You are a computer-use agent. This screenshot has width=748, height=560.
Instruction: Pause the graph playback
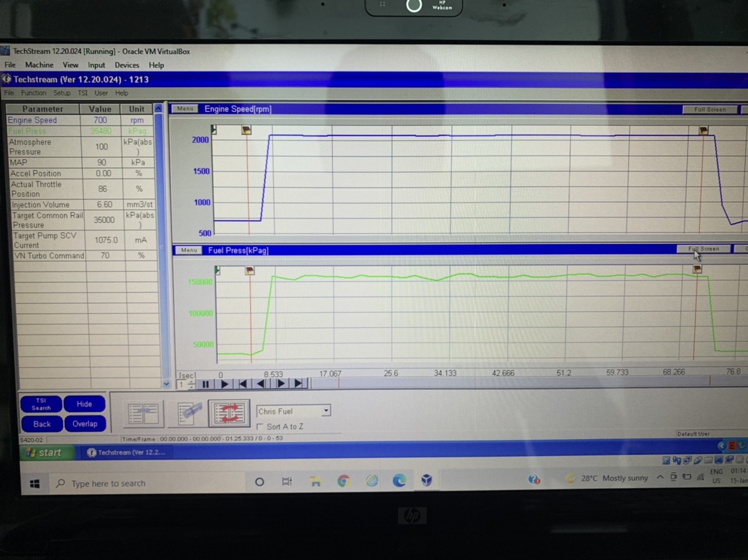pos(206,384)
